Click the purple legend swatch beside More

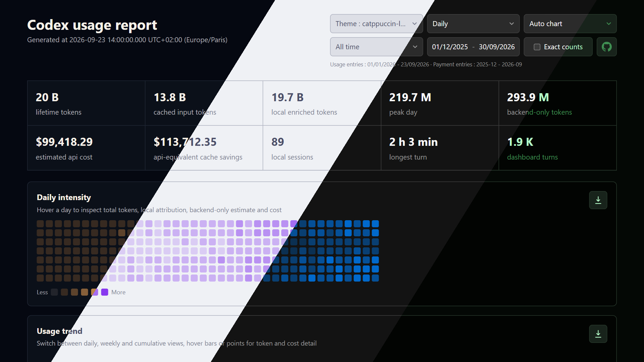coord(105,292)
